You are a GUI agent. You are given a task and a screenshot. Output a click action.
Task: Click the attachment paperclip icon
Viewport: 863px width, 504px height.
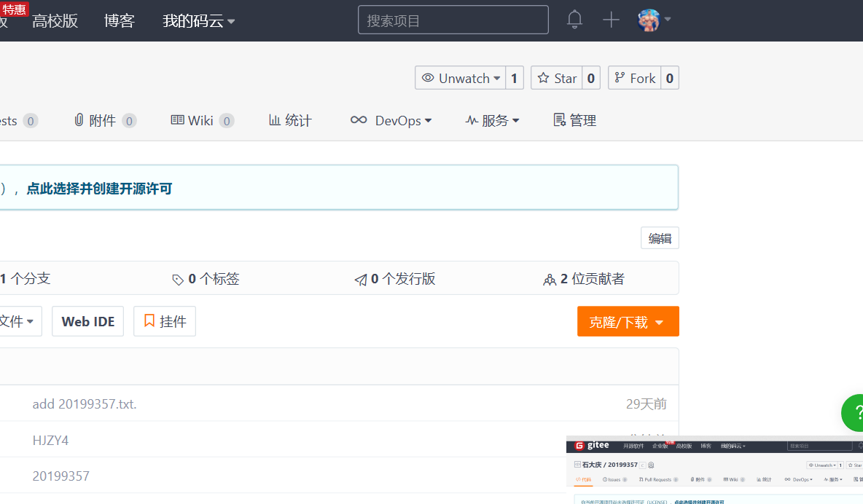[79, 120]
